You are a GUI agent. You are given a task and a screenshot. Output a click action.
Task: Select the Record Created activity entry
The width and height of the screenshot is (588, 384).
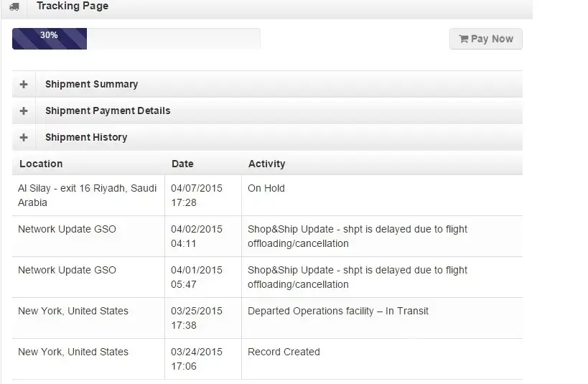tap(284, 352)
